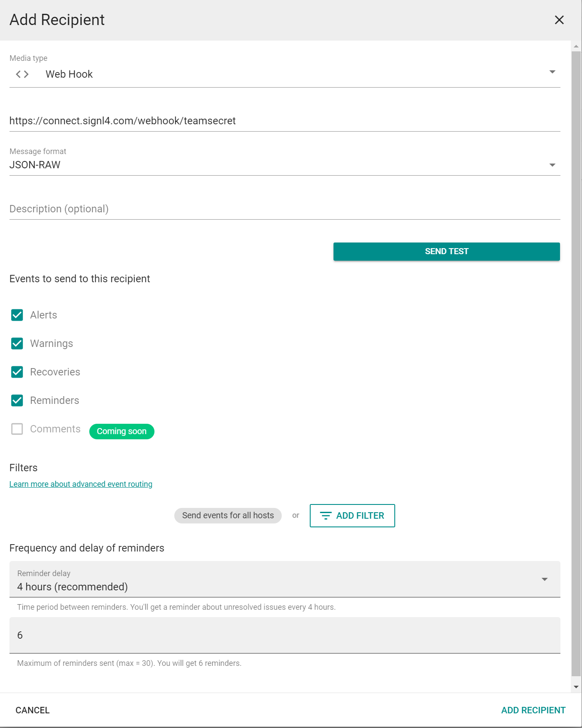Focus the Description (optional) field
This screenshot has width=582, height=728.
click(285, 209)
